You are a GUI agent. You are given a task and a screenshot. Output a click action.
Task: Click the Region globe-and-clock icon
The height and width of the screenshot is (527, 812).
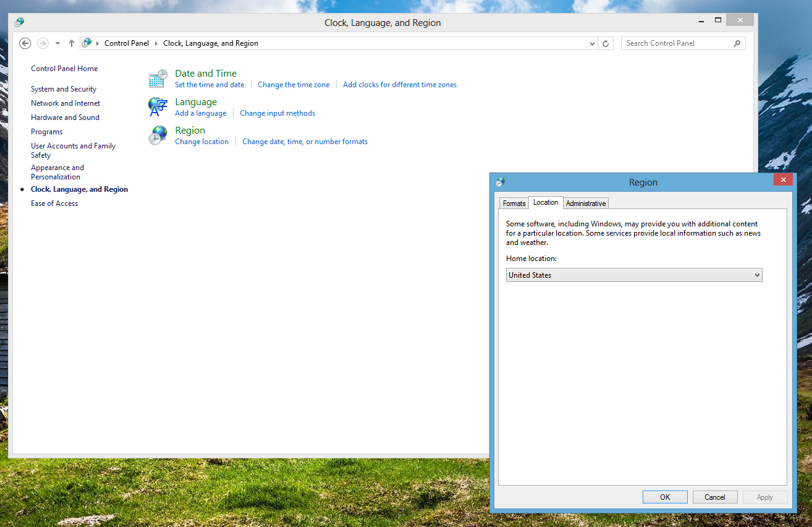pyautogui.click(x=158, y=135)
